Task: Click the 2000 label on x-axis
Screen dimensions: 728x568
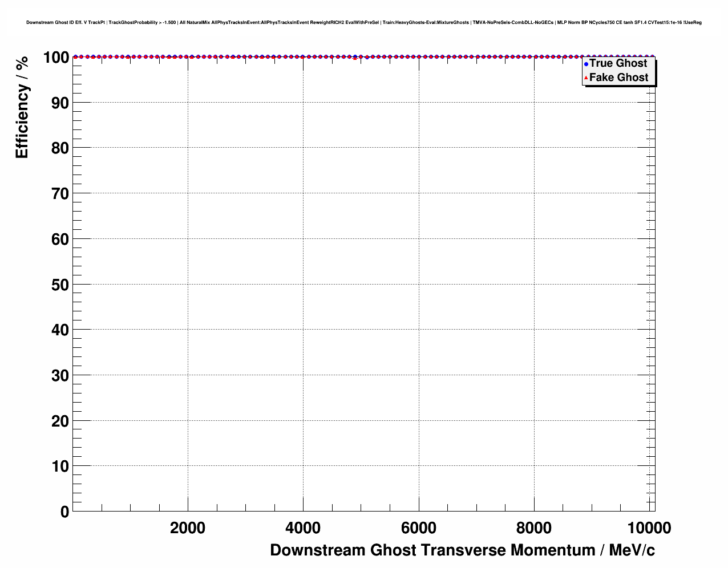Action: tap(188, 528)
